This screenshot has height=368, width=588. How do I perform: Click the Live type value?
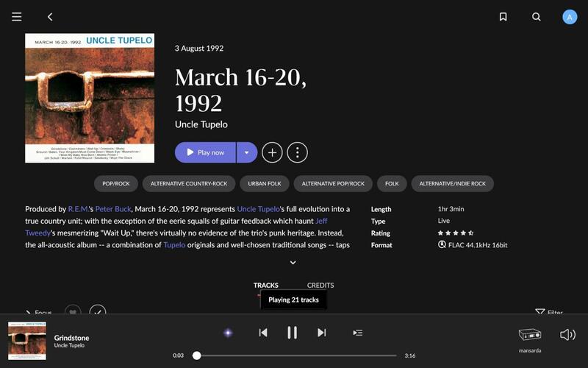444,221
